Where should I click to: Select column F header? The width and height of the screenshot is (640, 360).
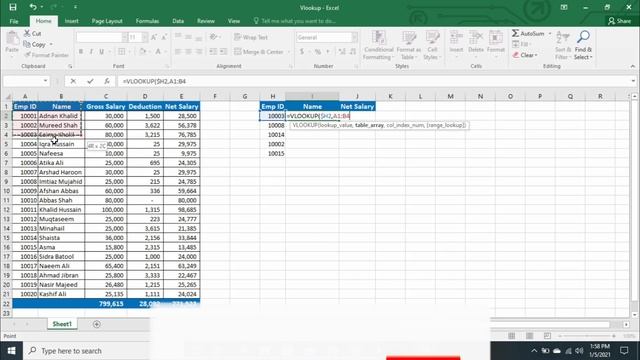click(215, 96)
